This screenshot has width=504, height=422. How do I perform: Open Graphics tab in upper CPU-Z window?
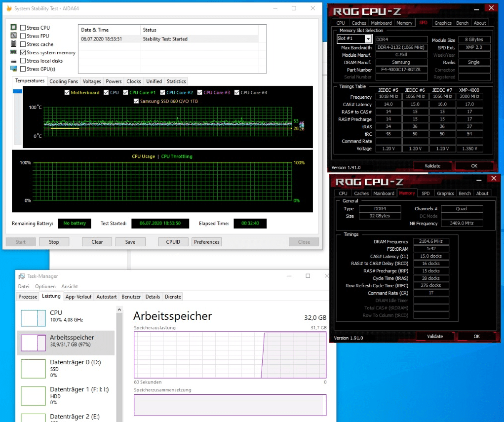443,23
